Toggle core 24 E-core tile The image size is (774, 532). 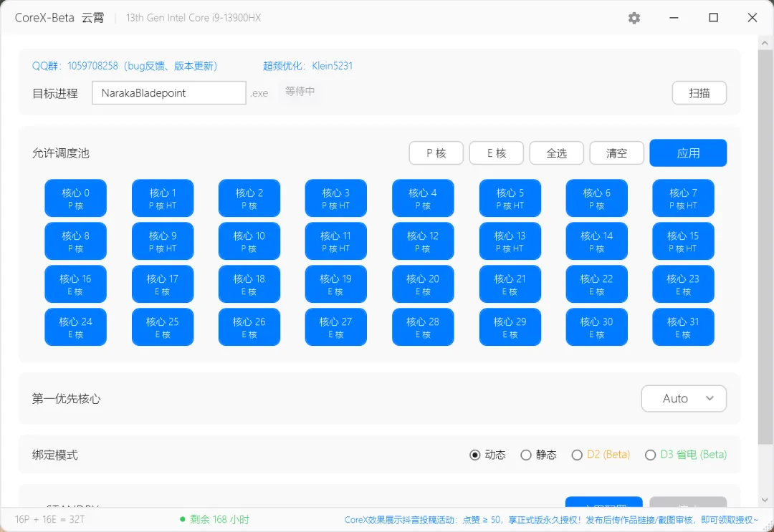pos(75,327)
